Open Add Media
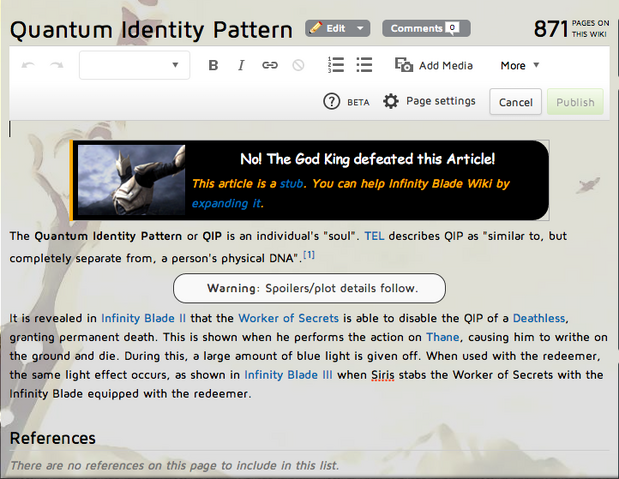 (x=434, y=65)
